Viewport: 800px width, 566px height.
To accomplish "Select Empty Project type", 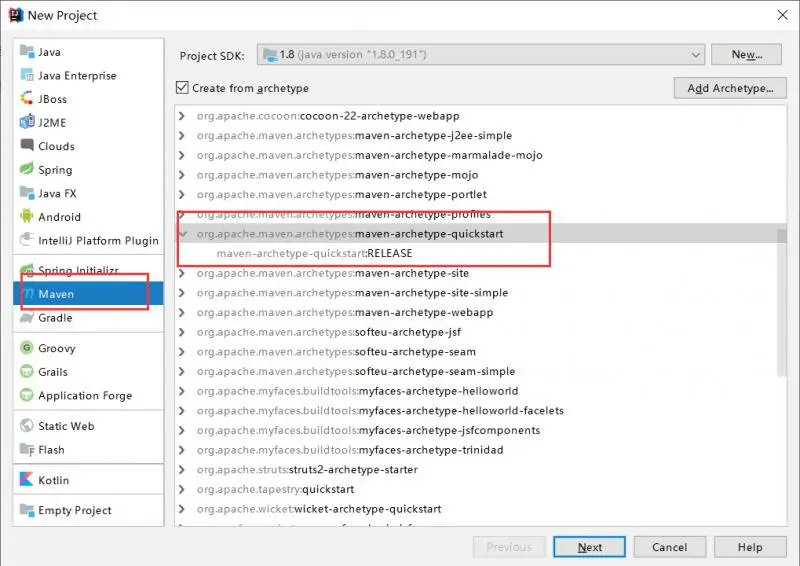I will pyautogui.click(x=88, y=510).
